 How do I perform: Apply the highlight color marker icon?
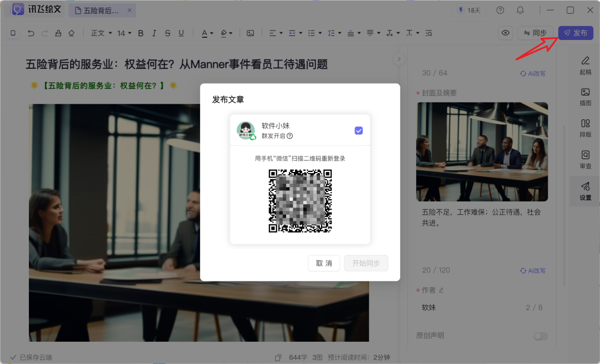(x=224, y=33)
